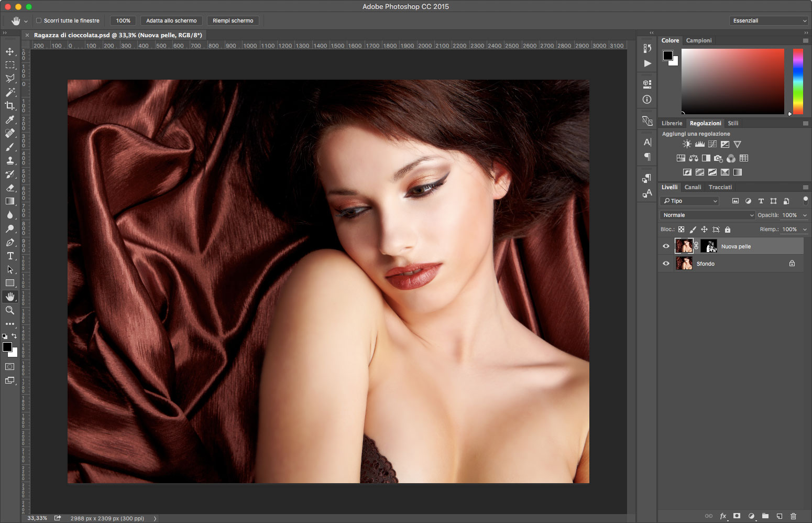Open the Regolazioni panel menu
This screenshot has height=523, width=812.
click(805, 123)
